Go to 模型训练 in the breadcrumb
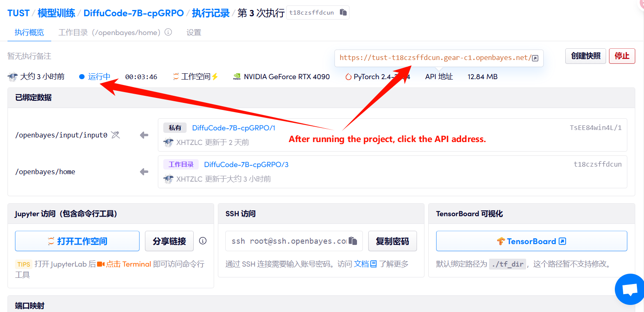This screenshot has height=312, width=644. pyautogui.click(x=56, y=13)
